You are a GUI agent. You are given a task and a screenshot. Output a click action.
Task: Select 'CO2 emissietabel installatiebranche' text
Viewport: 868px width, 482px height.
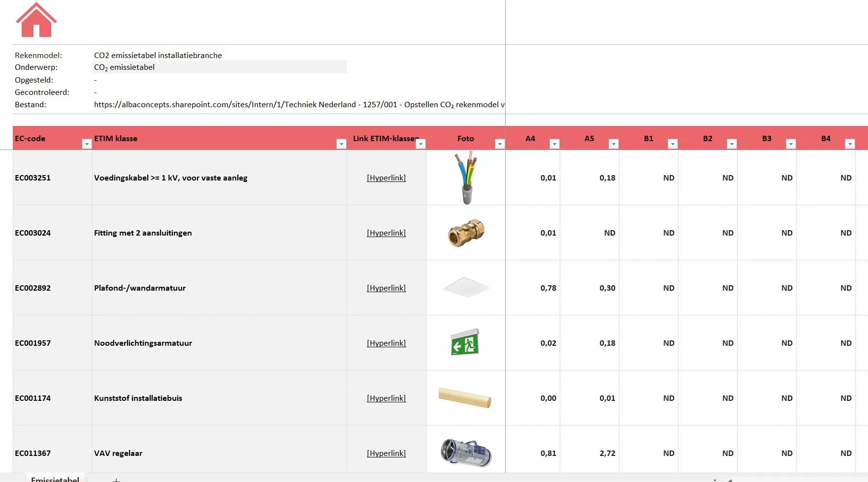coord(158,56)
